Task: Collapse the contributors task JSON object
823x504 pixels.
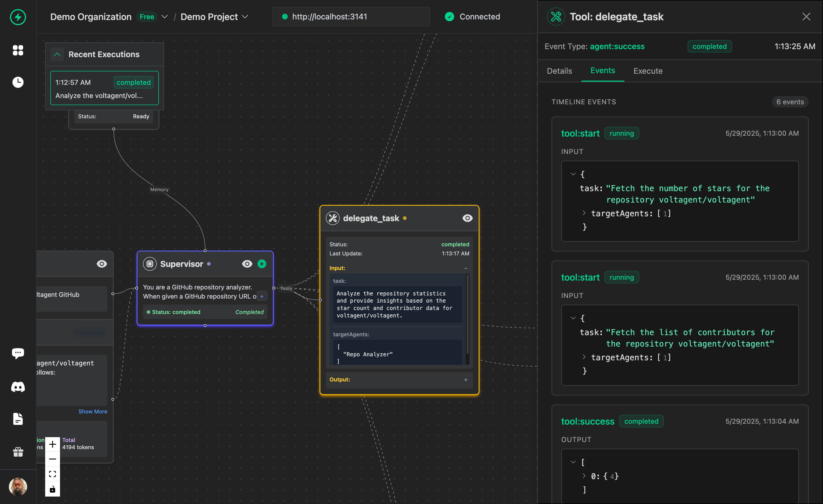Action: point(573,318)
